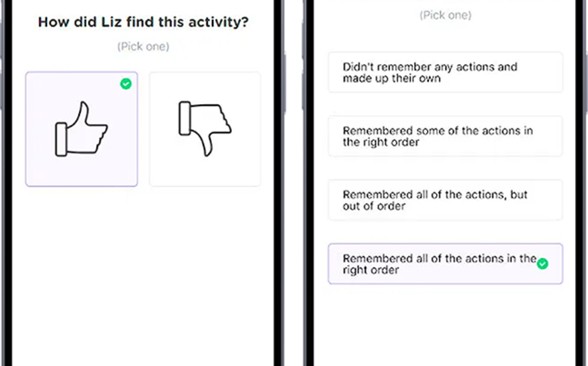Viewport: 588px width, 366px height.
Task: Click the words "out of order"
Action: point(374,206)
